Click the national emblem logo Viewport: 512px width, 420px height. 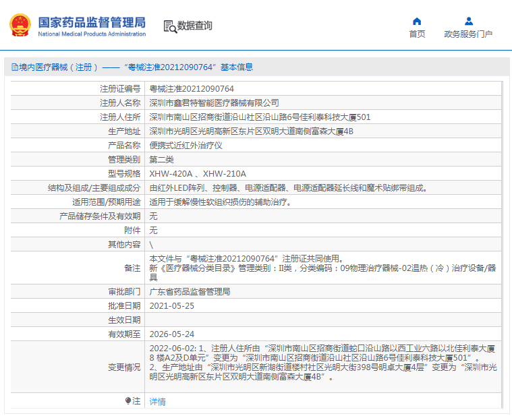(20, 25)
